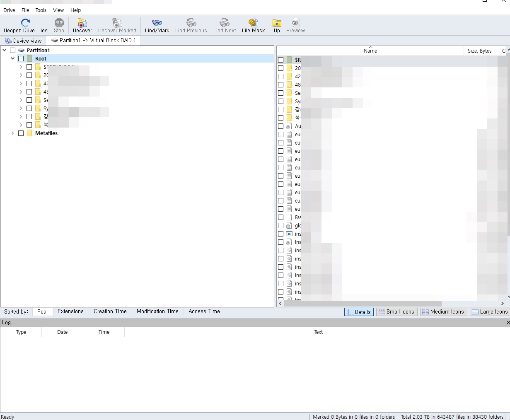510x420 pixels.
Task: Tick the 'Au' row checkbox in file list
Action: [x=280, y=126]
